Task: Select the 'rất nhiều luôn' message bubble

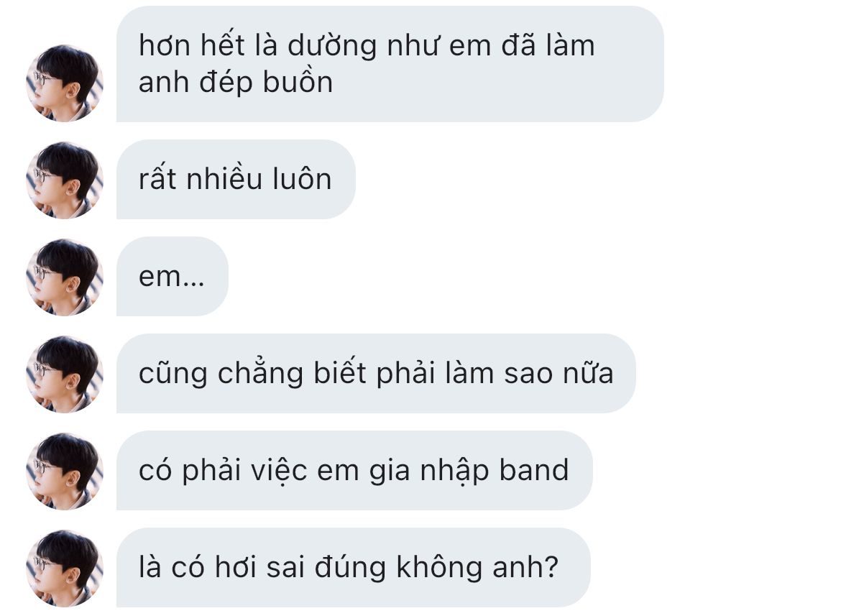Action: tap(236, 179)
